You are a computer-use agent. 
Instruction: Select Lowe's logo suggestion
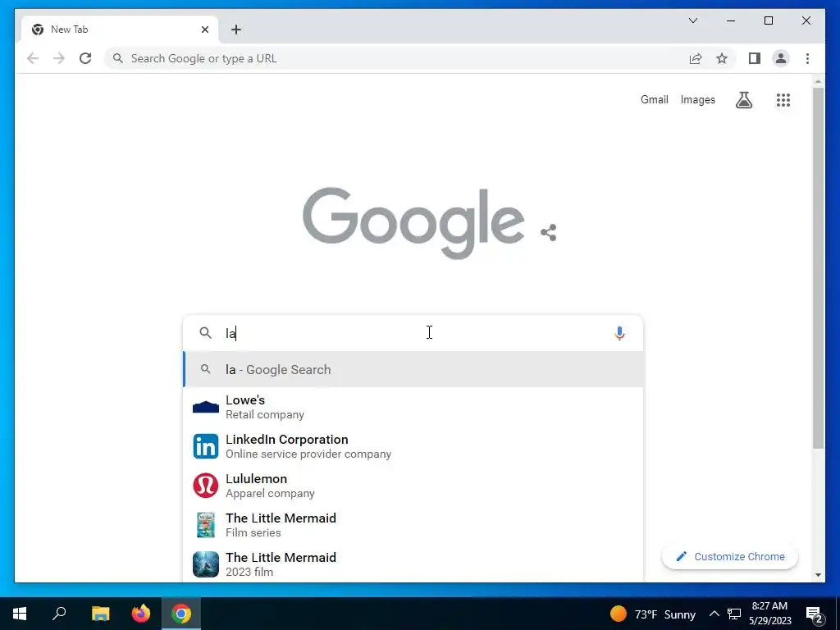pos(206,407)
